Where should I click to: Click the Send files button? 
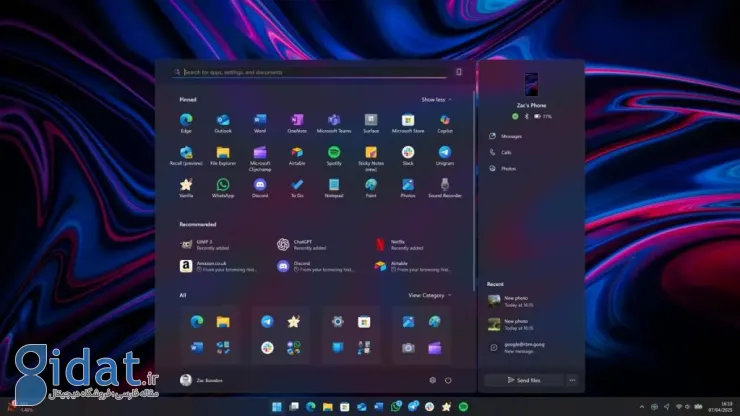coord(523,380)
